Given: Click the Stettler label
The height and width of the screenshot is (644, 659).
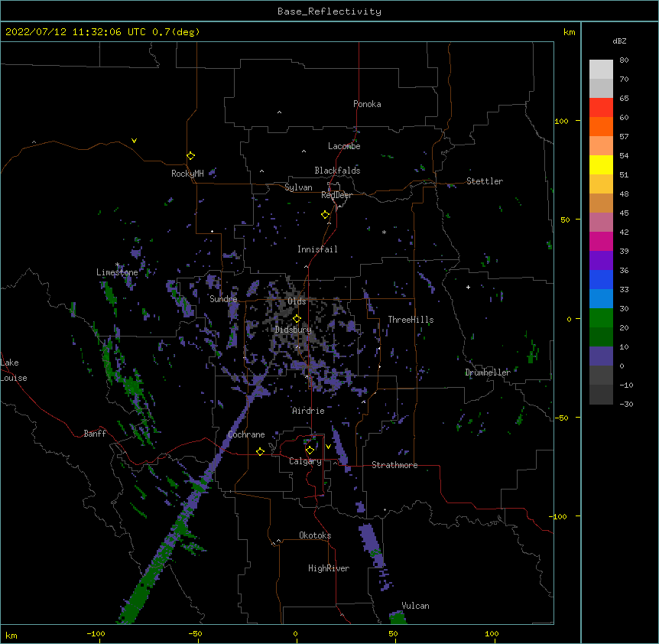Looking at the screenshot, I should point(485,181).
